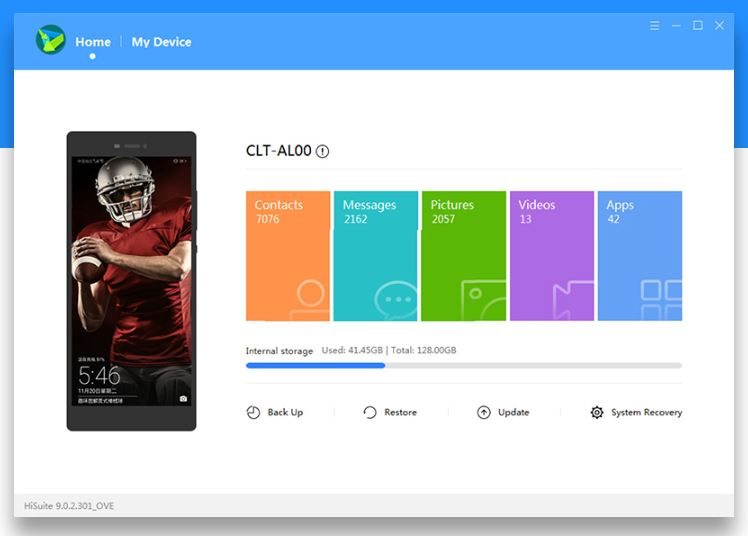Screen dimensions: 748x536
Task: Open the hamburger menu in title bar
Action: click(x=655, y=25)
